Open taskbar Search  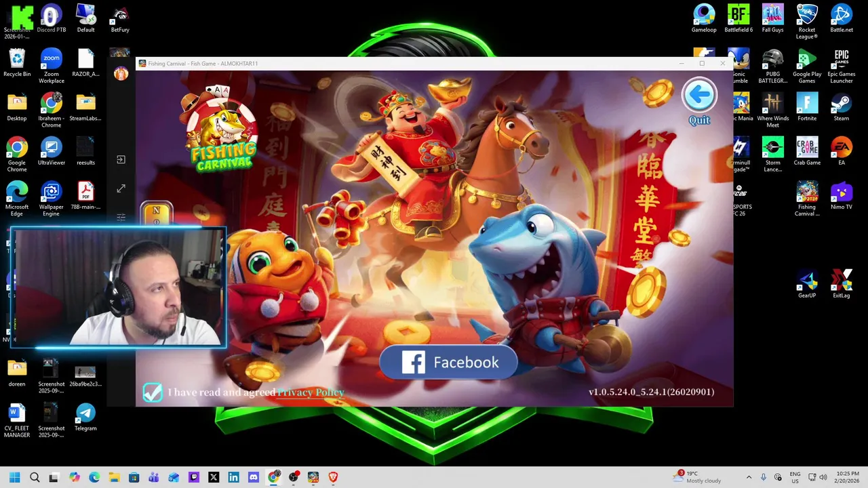click(x=35, y=477)
